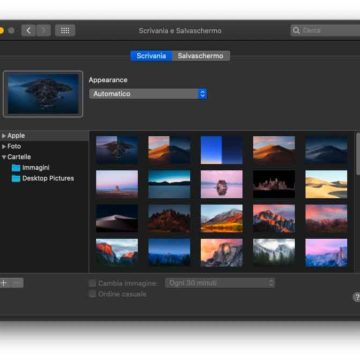Select the yellow sand dunes wallpaper

pyautogui.click(x=326, y=184)
